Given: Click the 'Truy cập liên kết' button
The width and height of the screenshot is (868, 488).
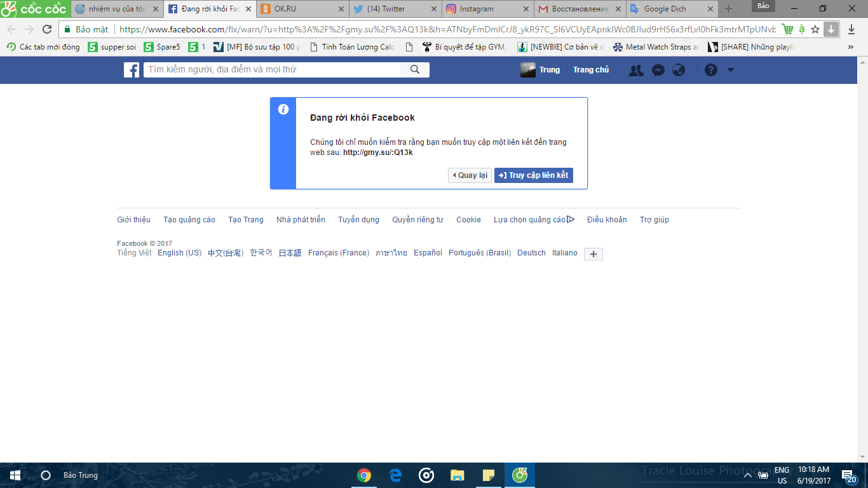Looking at the screenshot, I should click(534, 175).
